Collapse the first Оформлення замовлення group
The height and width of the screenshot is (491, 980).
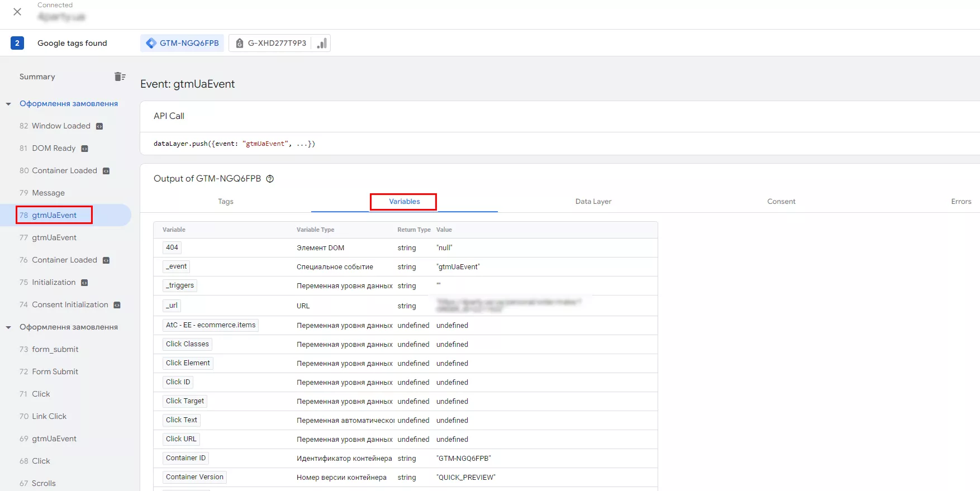point(8,104)
